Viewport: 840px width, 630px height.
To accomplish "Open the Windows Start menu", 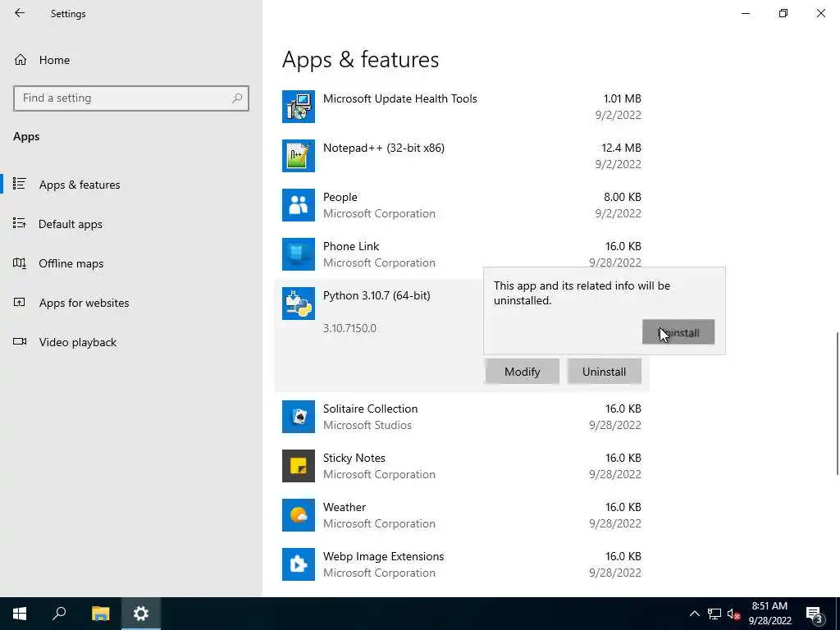I will [x=20, y=614].
